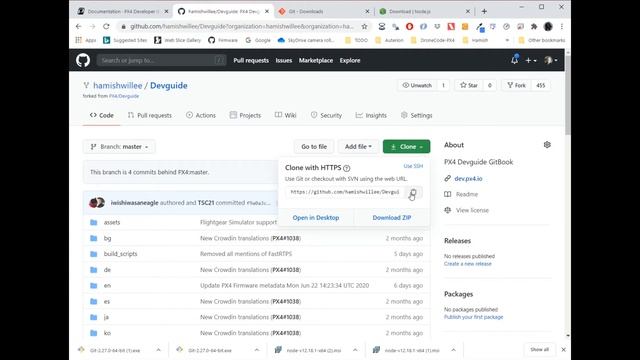Open the ja folder

pyautogui.click(x=106, y=317)
